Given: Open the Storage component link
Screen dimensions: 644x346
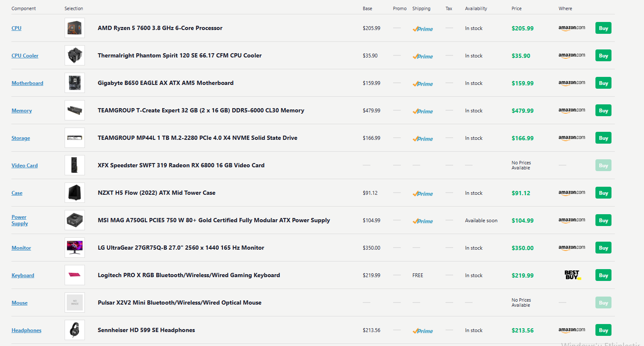Looking at the screenshot, I should coord(21,138).
